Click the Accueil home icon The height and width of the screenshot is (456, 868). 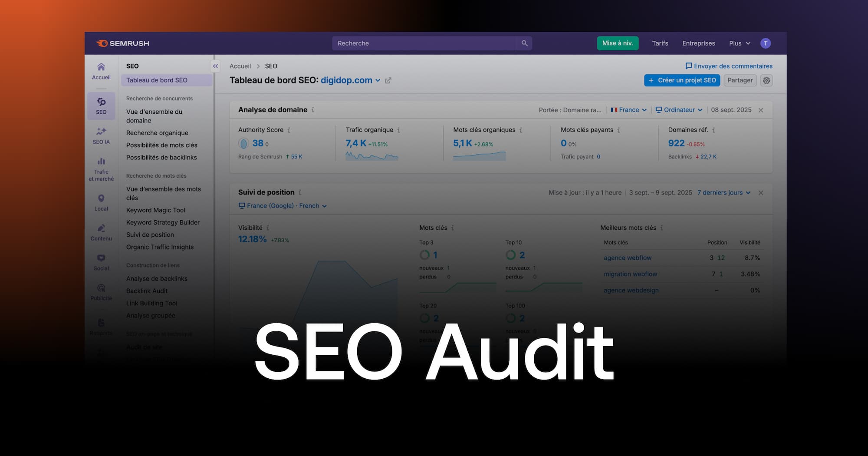pyautogui.click(x=101, y=69)
